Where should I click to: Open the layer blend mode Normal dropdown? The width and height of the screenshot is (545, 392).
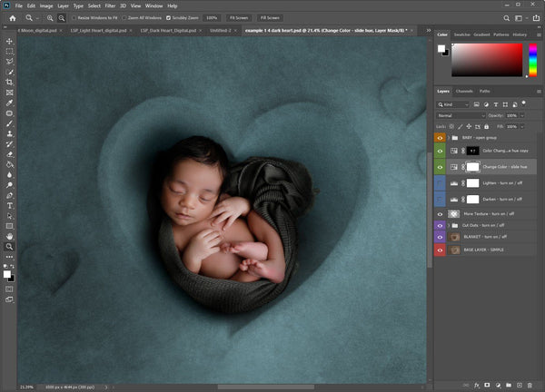click(461, 115)
